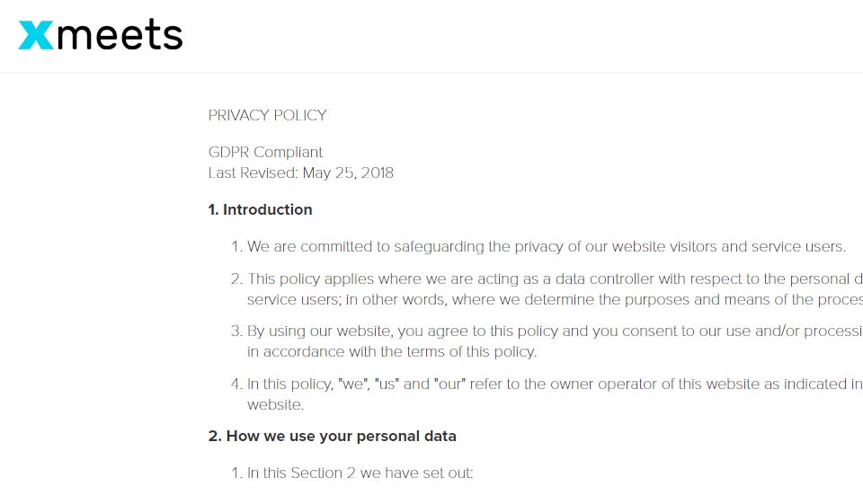
Task: Click the "meets" wordmark in the logo
Action: click(x=120, y=35)
